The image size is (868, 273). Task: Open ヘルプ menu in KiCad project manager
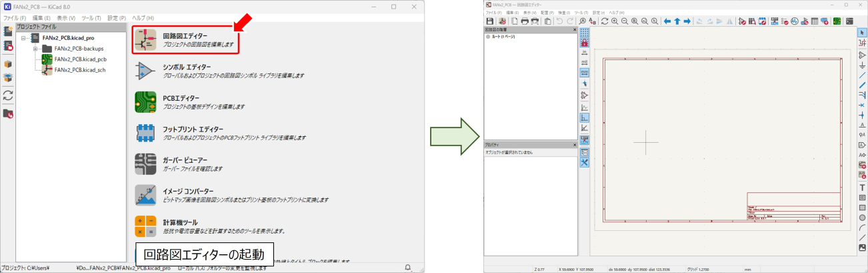[143, 17]
